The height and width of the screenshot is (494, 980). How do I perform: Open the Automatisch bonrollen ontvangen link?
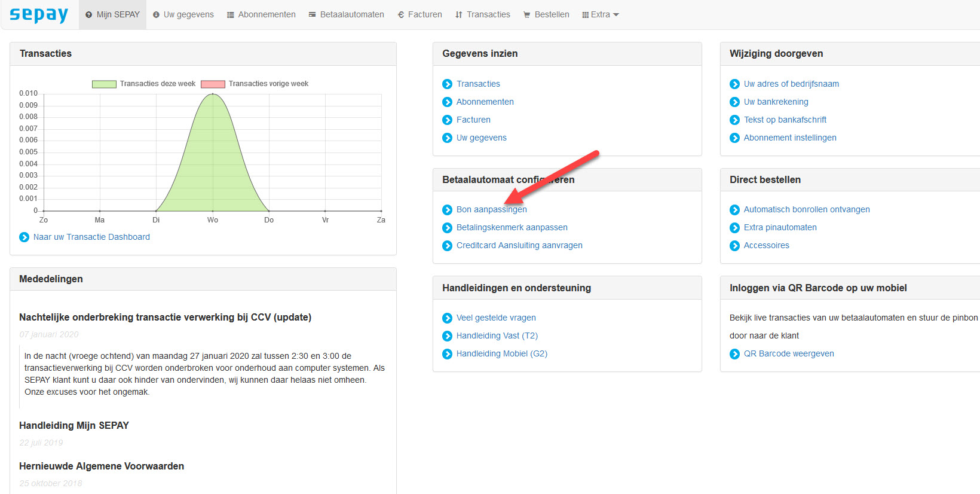(807, 209)
